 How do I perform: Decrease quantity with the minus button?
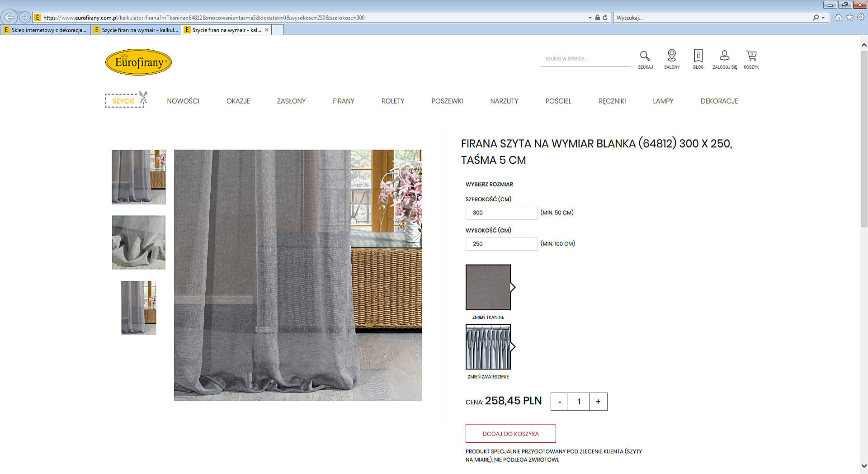point(559,402)
